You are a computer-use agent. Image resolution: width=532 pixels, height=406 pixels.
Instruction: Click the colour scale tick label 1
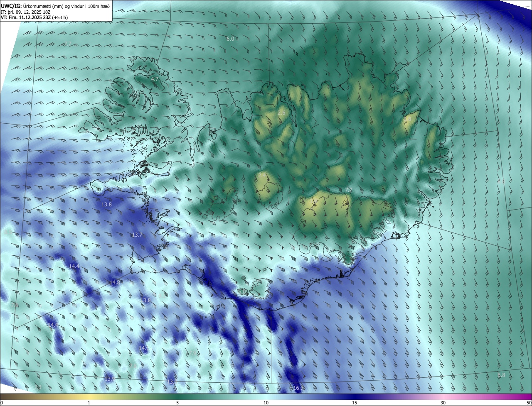[x=89, y=403]
